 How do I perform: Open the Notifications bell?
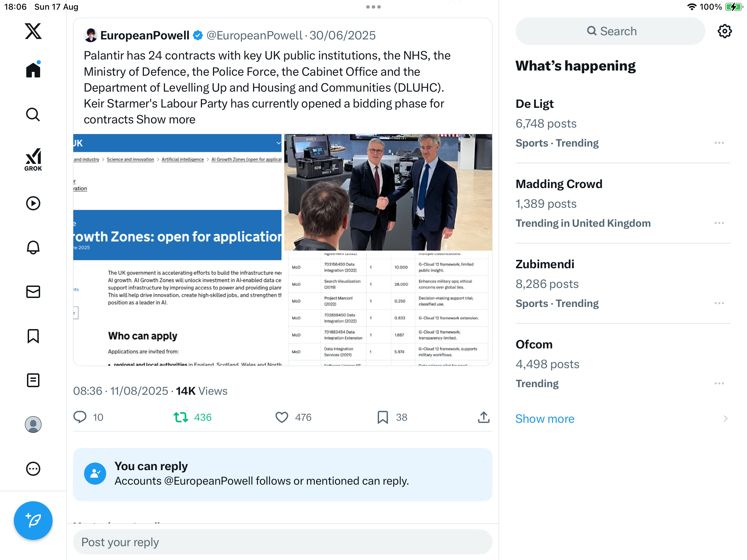(33, 248)
